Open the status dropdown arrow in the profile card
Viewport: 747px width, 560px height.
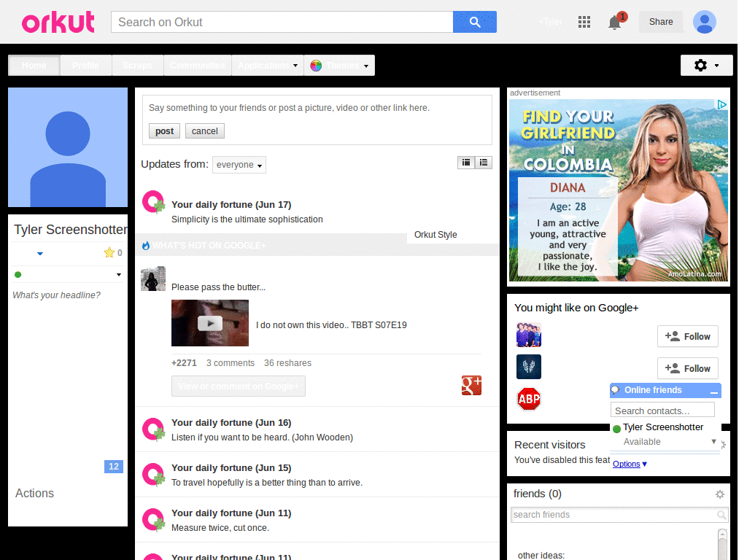pos(119,275)
